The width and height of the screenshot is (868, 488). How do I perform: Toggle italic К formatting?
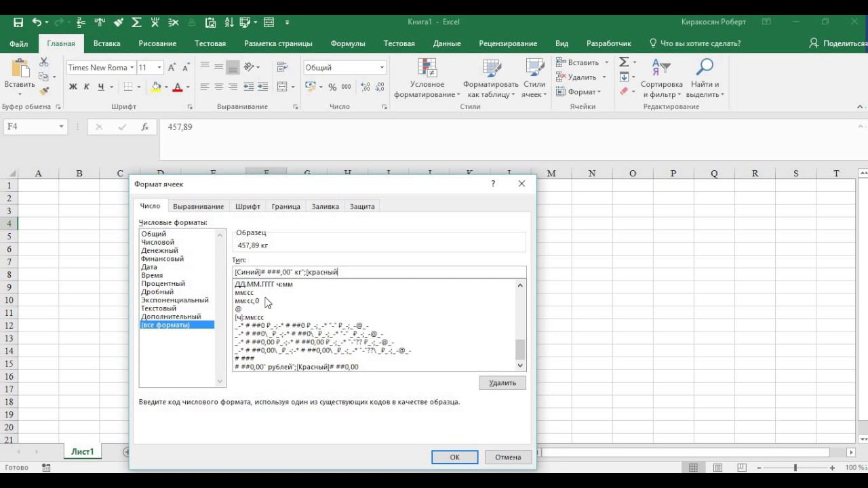click(x=87, y=87)
